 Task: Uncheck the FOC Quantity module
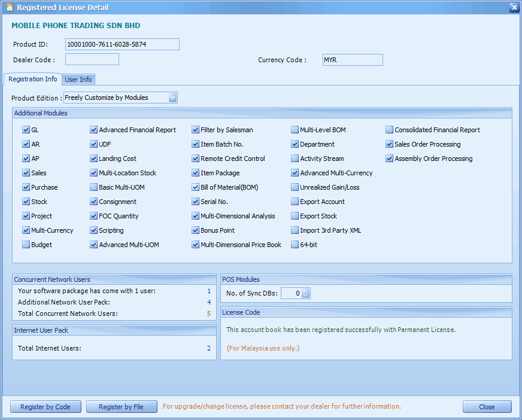(x=93, y=216)
